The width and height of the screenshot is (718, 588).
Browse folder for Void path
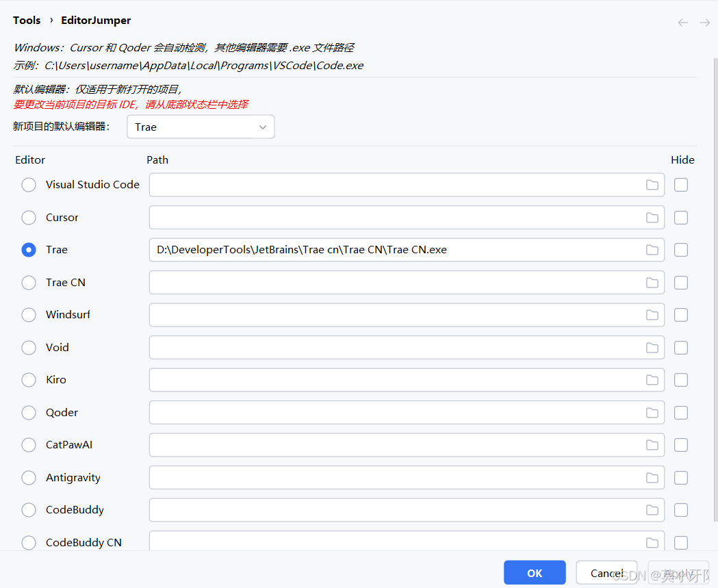[652, 348]
